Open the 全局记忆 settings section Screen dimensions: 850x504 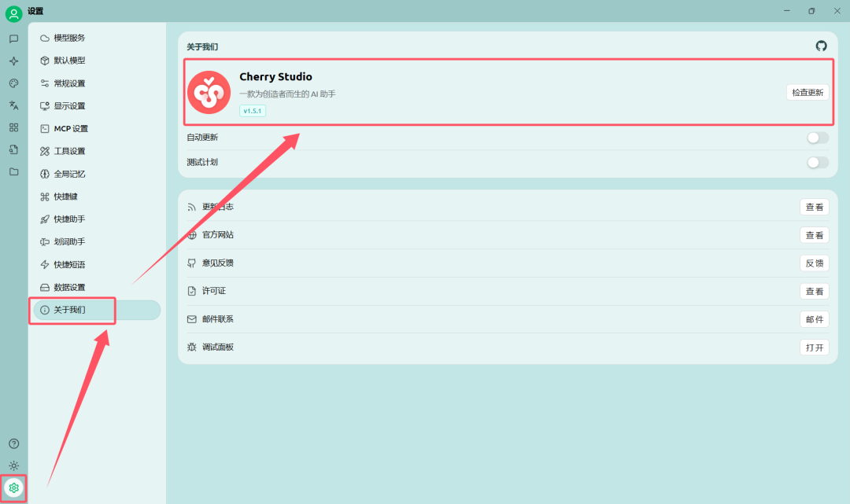97,174
